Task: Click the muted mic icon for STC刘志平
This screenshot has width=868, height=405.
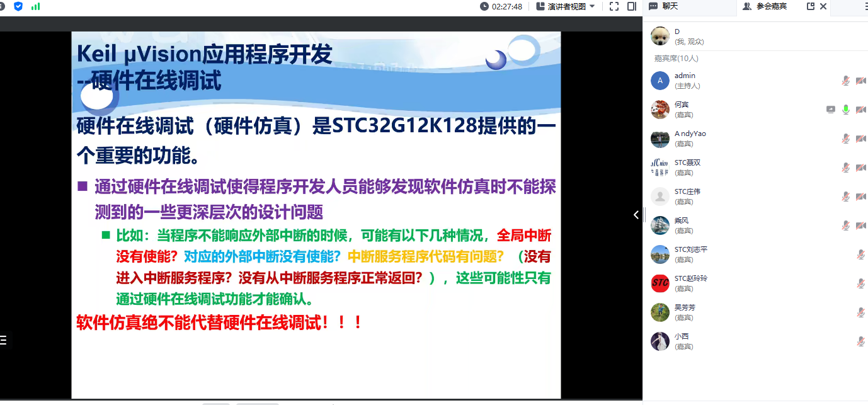Action: coord(860,254)
